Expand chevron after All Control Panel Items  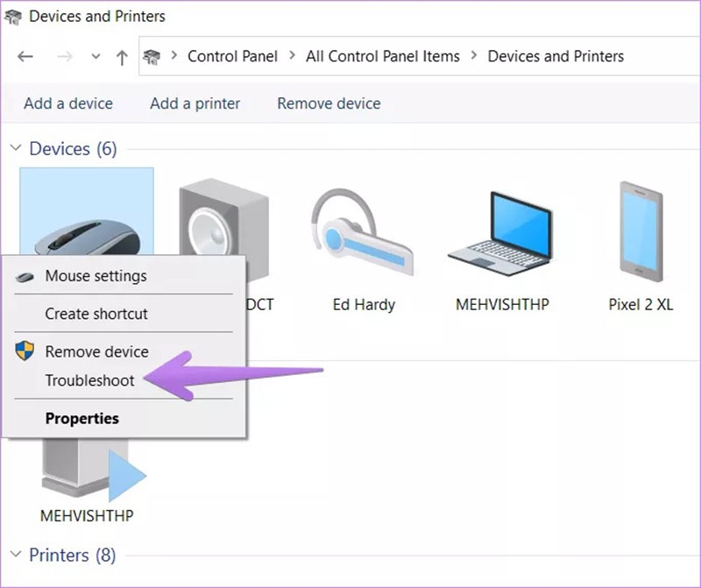tap(474, 56)
